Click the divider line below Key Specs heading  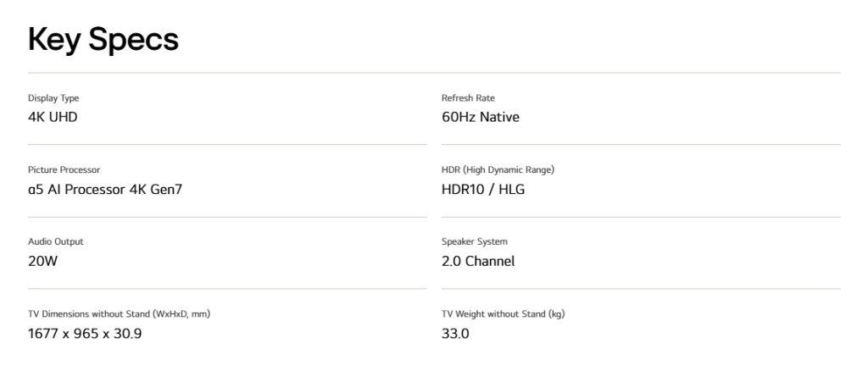(x=434, y=73)
